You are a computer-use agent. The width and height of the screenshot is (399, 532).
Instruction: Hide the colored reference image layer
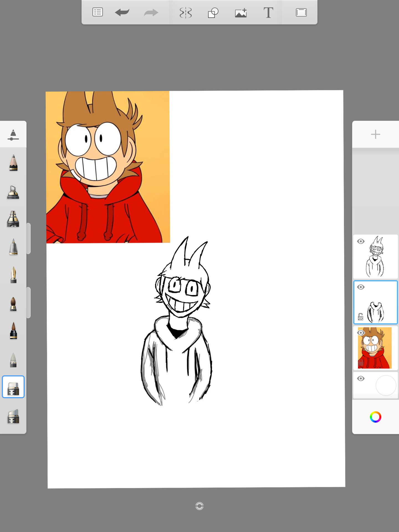click(x=360, y=333)
